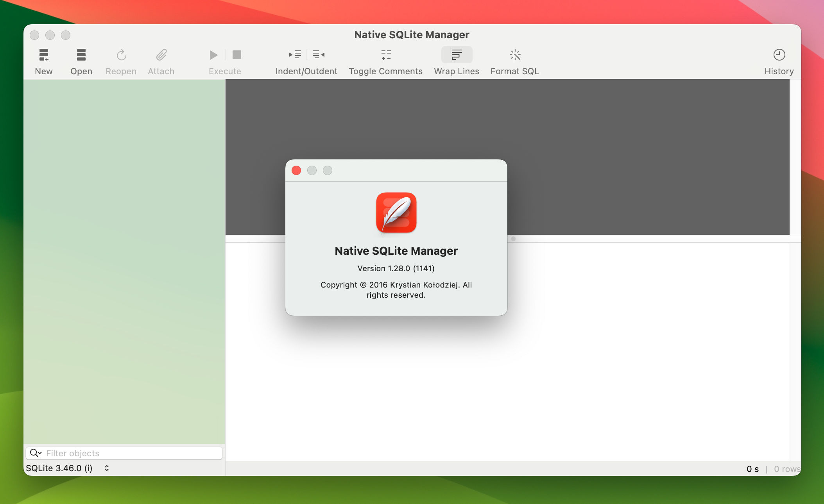Open the SQLite 3.46.0 version selector
This screenshot has height=504, width=824.
click(68, 468)
